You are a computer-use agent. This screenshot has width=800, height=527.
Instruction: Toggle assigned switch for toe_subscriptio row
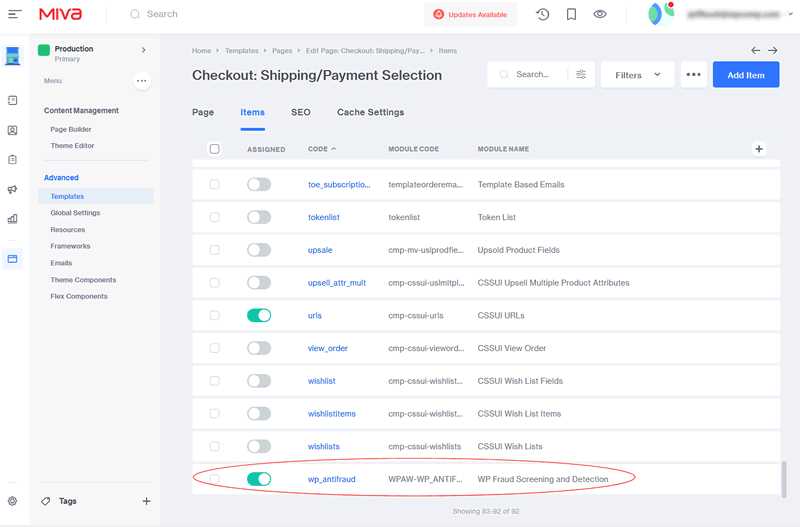[x=259, y=185]
